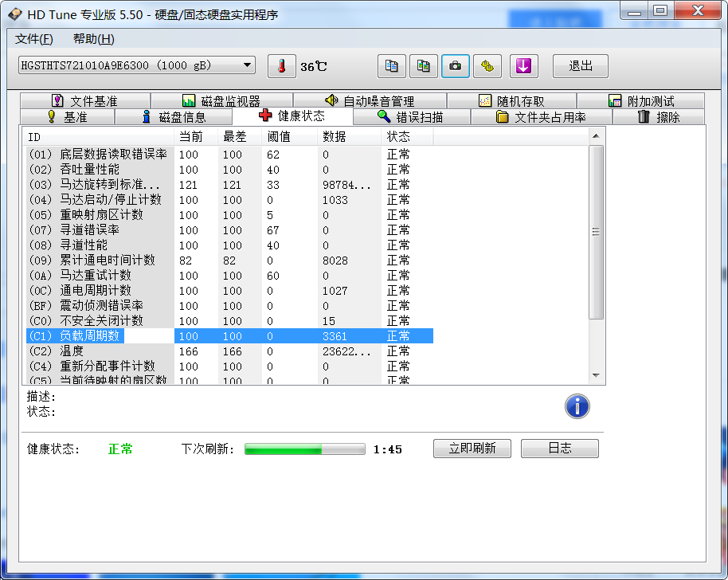
Task: Click data value 8028 in power-on row
Action: pos(335,261)
